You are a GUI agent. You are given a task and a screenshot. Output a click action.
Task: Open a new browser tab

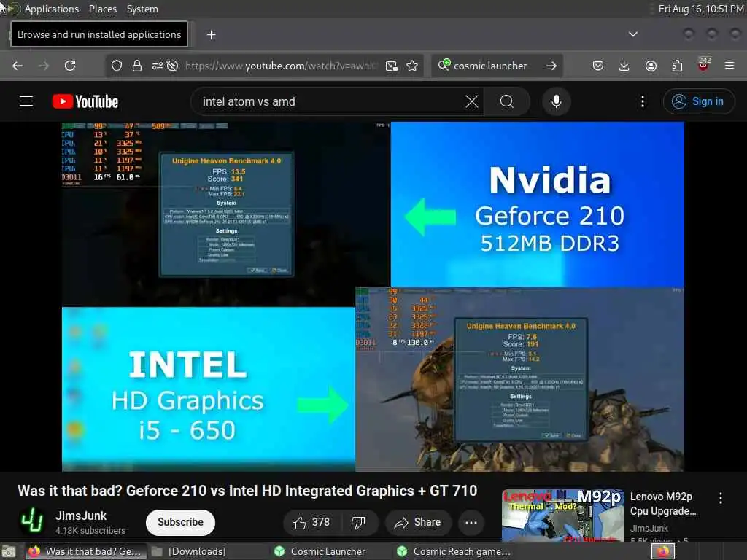211,35
